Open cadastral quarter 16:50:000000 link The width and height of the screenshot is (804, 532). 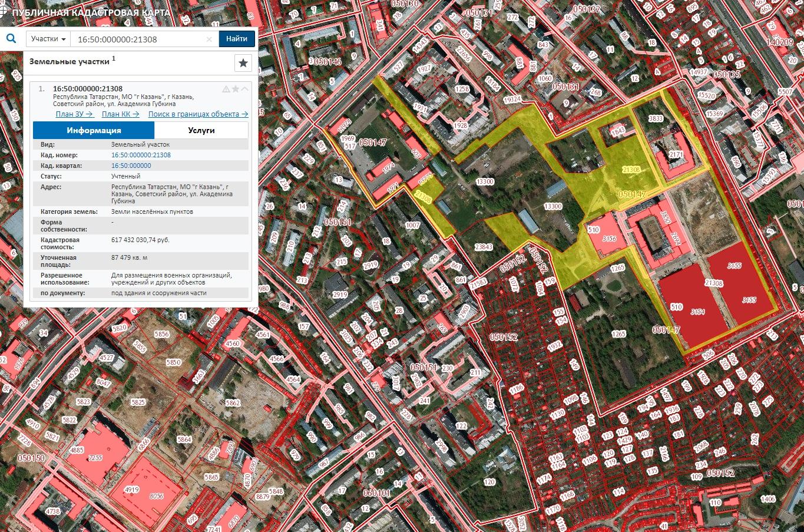click(x=131, y=166)
